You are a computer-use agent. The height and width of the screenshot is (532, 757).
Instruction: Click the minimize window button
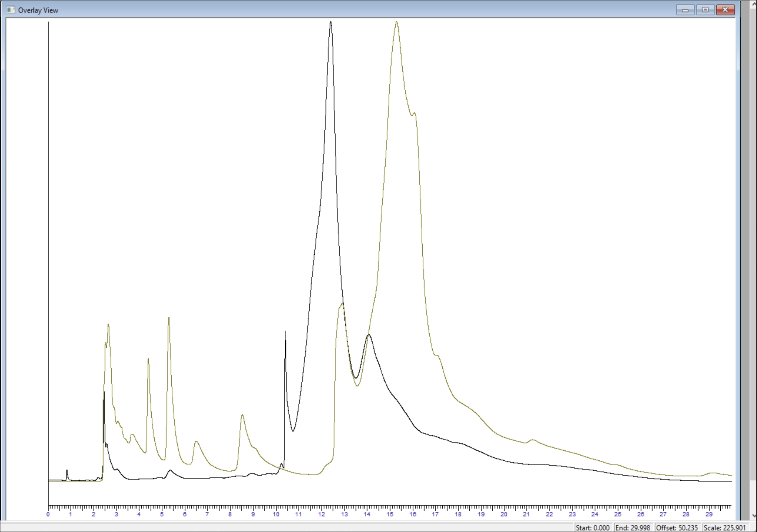(x=684, y=10)
